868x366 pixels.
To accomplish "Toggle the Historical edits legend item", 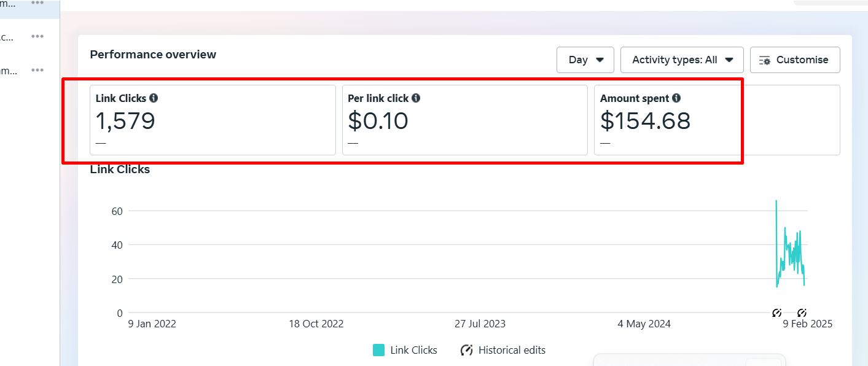I will [x=502, y=350].
